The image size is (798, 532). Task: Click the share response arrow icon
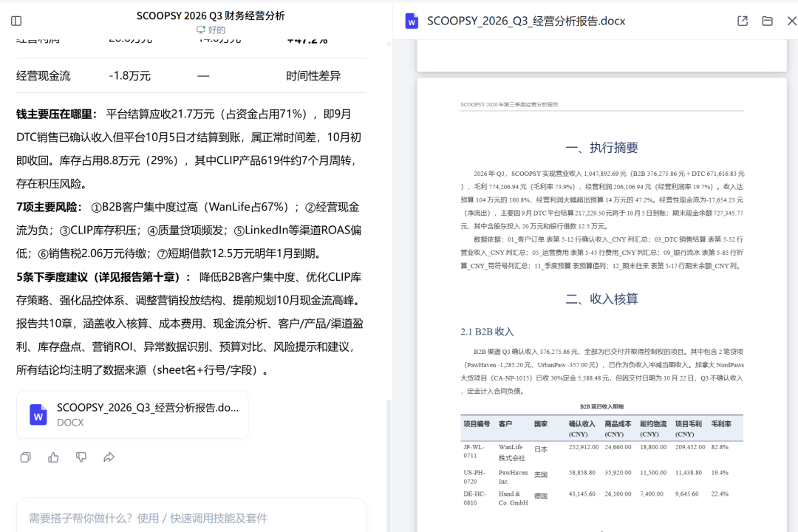coord(109,457)
